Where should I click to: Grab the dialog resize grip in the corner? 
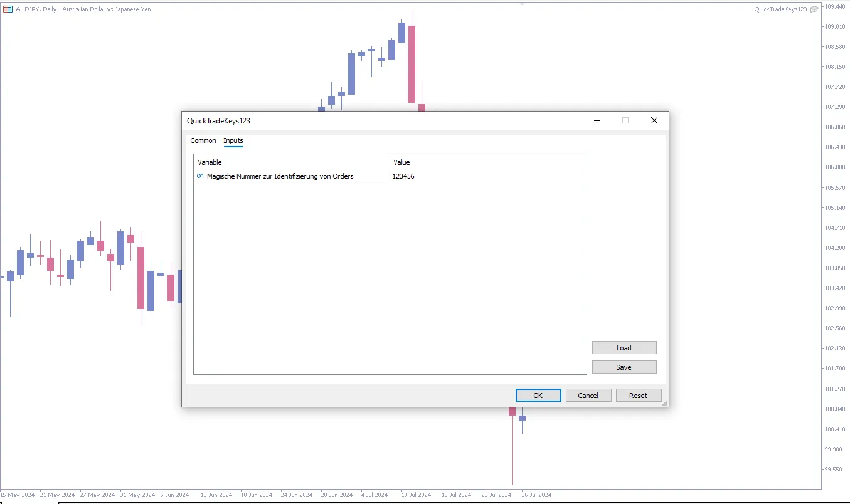point(664,402)
